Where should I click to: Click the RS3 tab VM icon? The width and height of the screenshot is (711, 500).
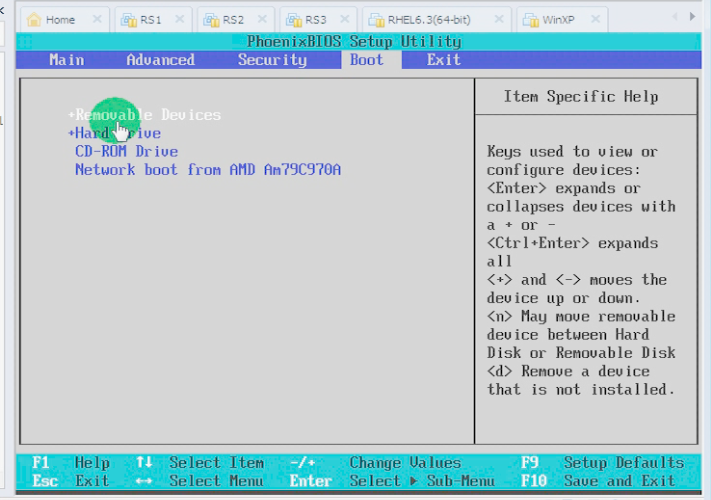tap(294, 20)
